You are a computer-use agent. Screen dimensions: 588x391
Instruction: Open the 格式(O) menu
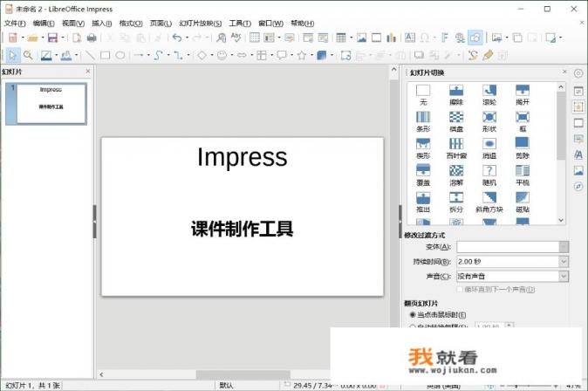(x=131, y=24)
